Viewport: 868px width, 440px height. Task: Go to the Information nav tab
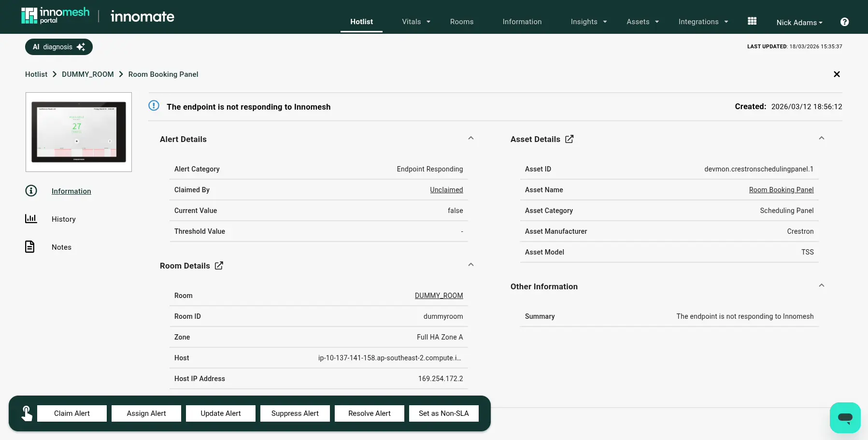(x=522, y=22)
